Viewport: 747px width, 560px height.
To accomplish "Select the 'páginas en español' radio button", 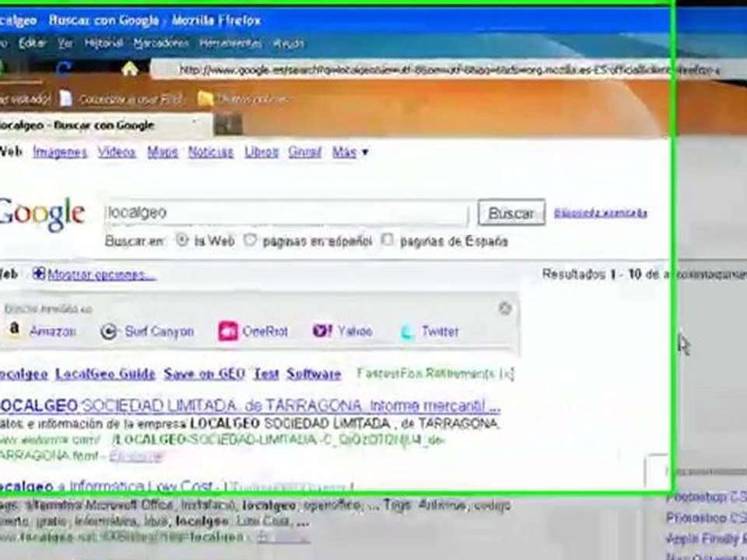I will (250, 240).
